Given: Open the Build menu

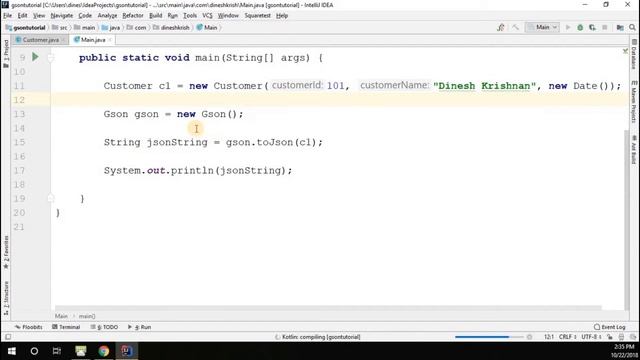Looking at the screenshot, I should (x=156, y=16).
